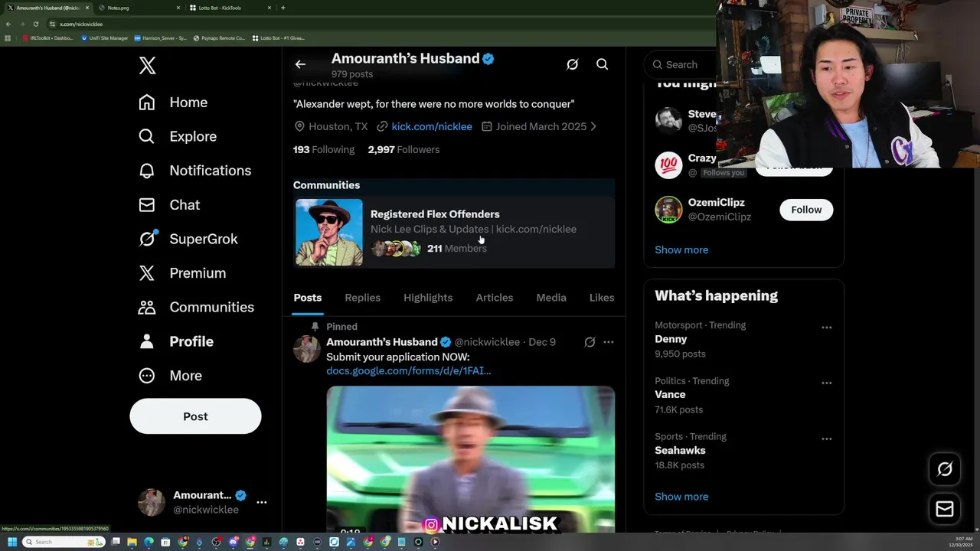Open more options for Seahawks trend
This screenshot has width=980, height=551.
(x=827, y=439)
